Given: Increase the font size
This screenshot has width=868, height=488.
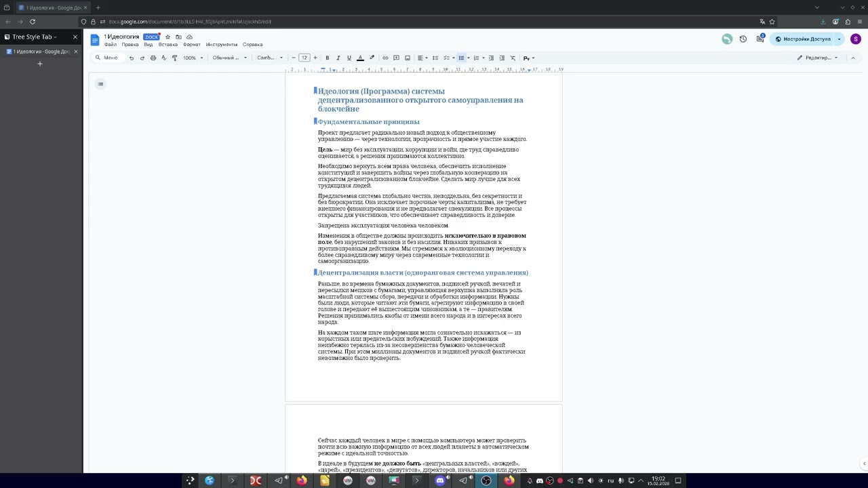Looking at the screenshot, I should click(315, 58).
